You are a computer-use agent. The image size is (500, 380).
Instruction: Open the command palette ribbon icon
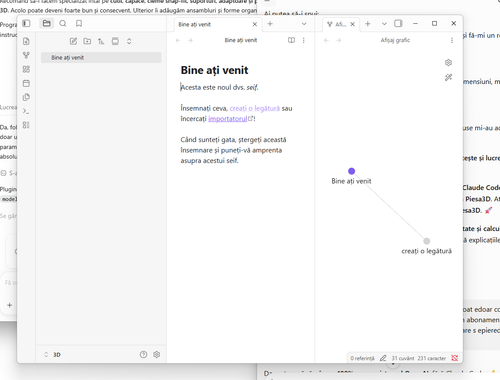(26, 111)
